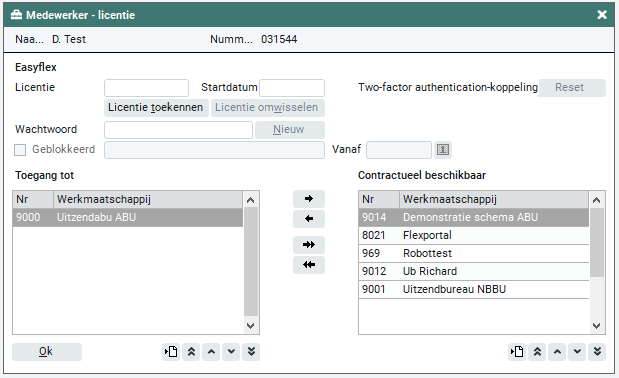
Task: Move all companies right with double arrow
Action: tap(309, 245)
